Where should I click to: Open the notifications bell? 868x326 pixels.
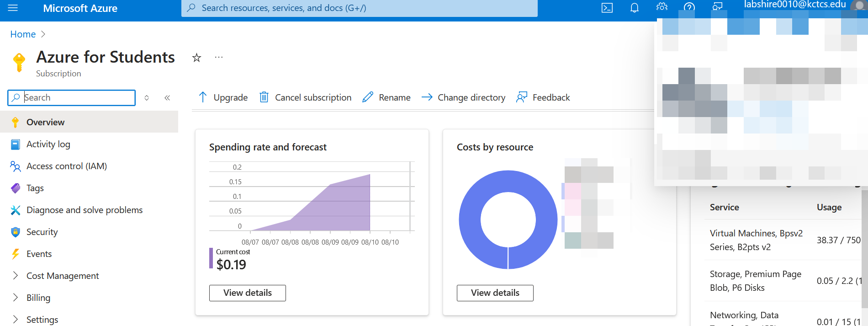pos(635,8)
